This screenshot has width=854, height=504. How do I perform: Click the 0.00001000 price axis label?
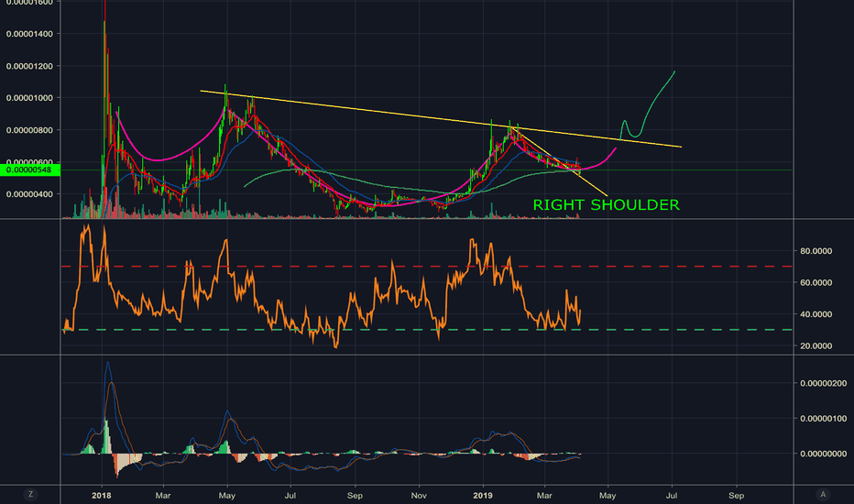pos(29,98)
